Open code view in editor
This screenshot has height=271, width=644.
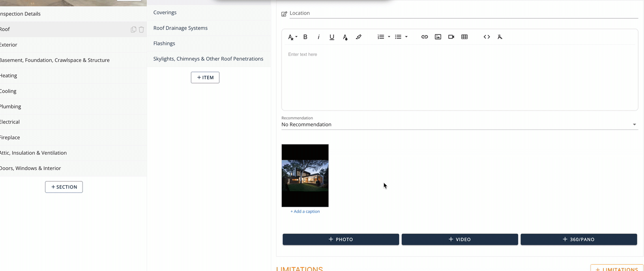(487, 37)
